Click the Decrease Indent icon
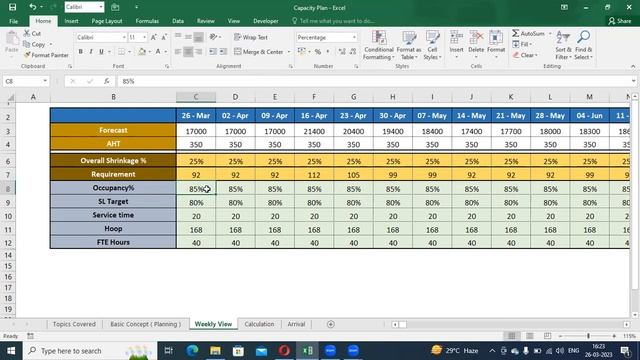The width and height of the screenshot is (640, 360). [x=213, y=52]
